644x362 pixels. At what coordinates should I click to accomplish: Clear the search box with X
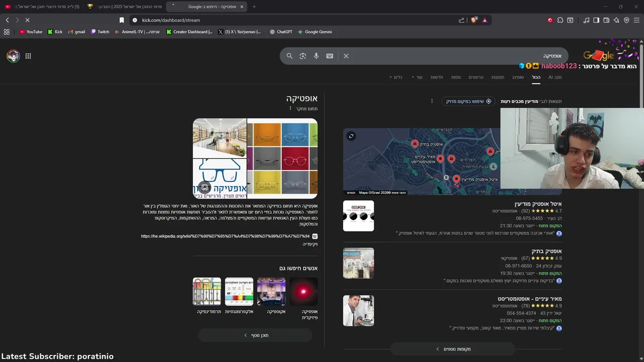tap(346, 56)
